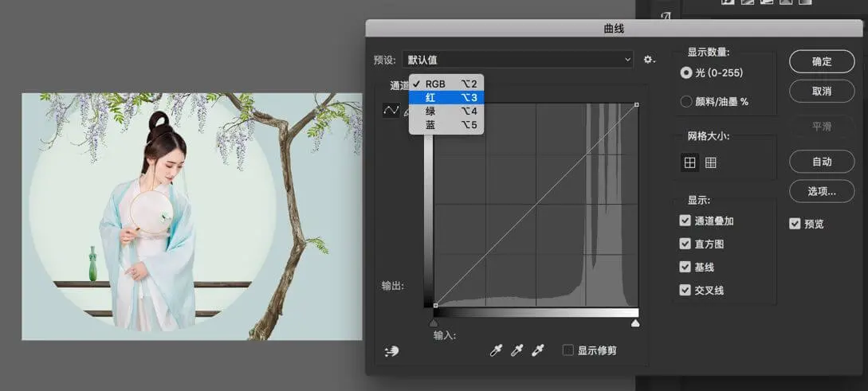Choose the detailed fine grid icon
Viewport: 868px width, 391px height.
711,162
